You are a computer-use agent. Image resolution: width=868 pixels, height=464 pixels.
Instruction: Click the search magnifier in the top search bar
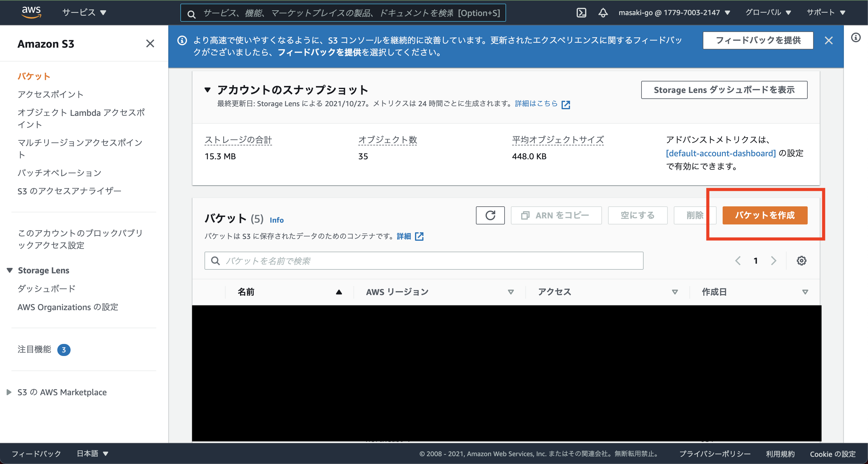point(192,14)
